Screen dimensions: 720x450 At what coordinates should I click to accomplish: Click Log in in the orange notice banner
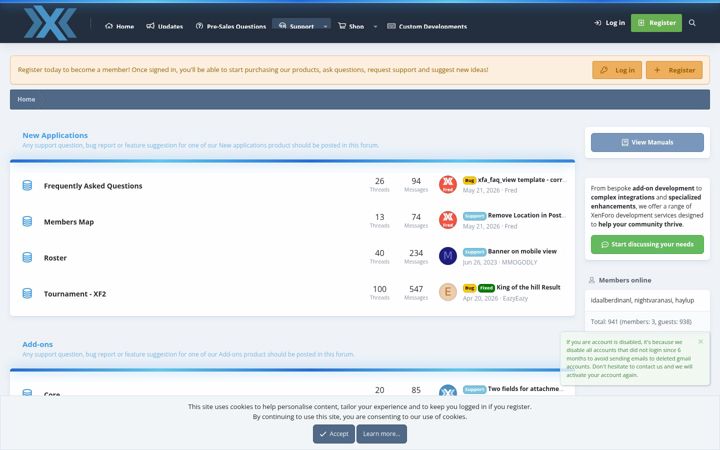click(617, 70)
